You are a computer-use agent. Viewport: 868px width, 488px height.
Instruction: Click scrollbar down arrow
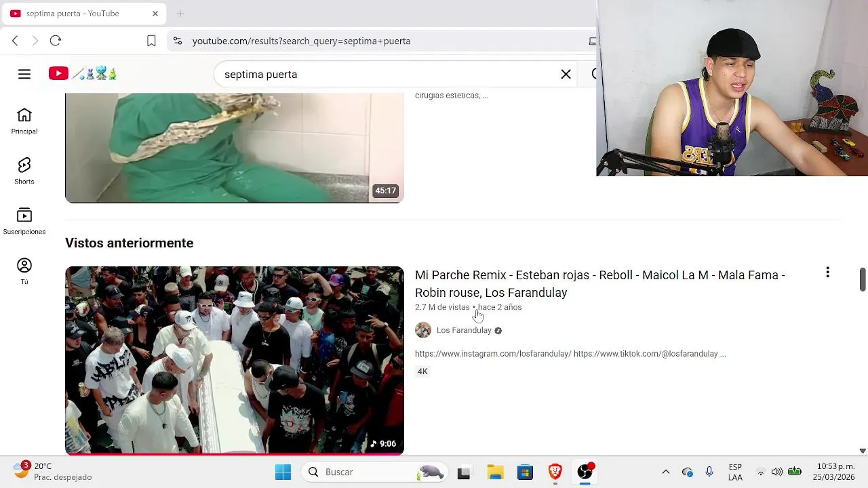863,451
